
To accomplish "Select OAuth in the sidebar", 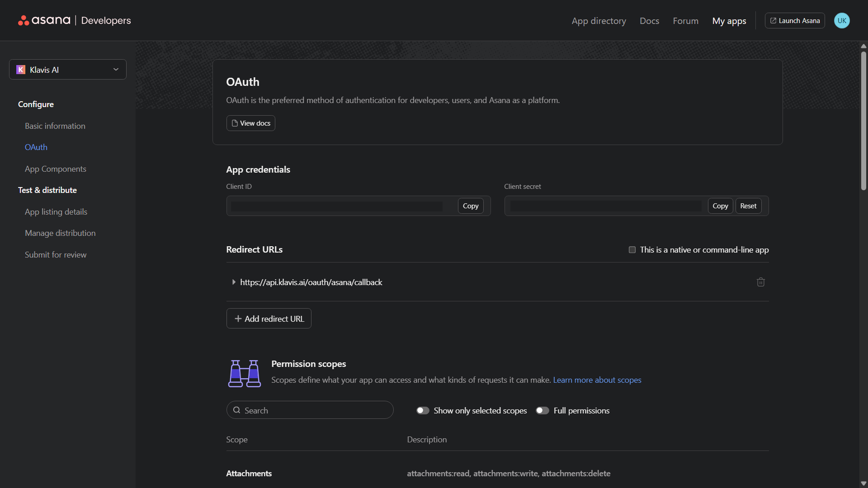I will 36,147.
